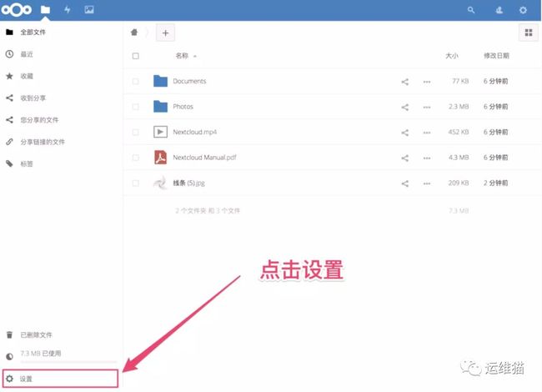Open the Documents folder icon

click(160, 81)
